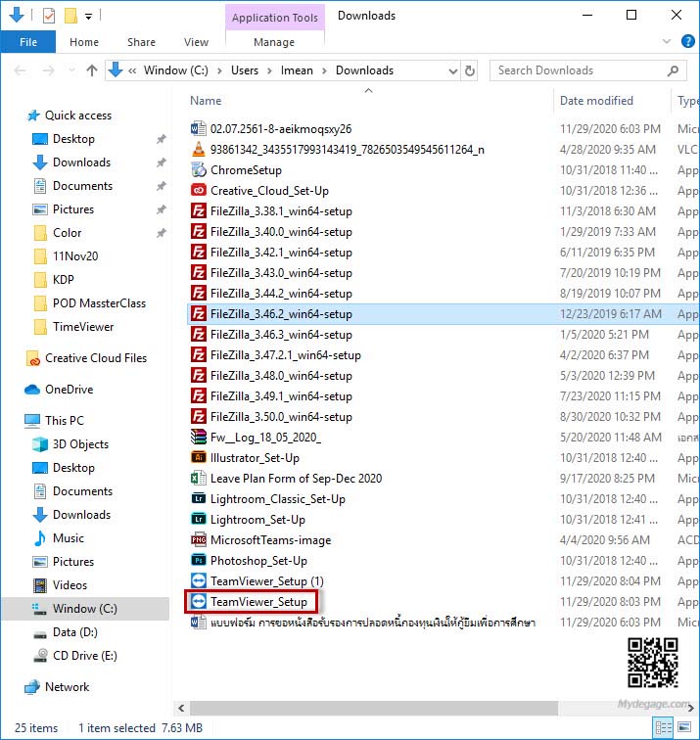700x740 pixels.
Task: Click the New folder quick access toolbar icon
Action: click(x=70, y=16)
